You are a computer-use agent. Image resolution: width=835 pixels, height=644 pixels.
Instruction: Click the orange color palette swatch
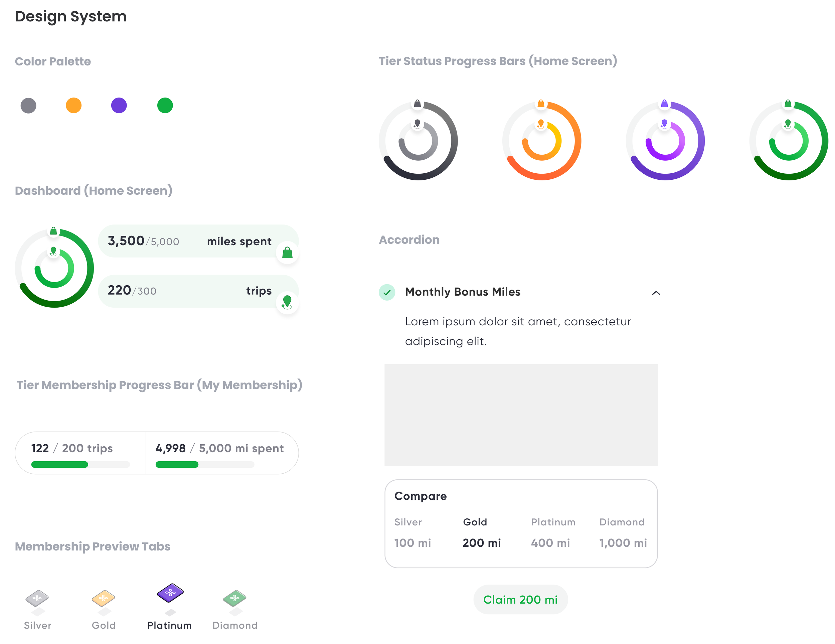pos(73,106)
